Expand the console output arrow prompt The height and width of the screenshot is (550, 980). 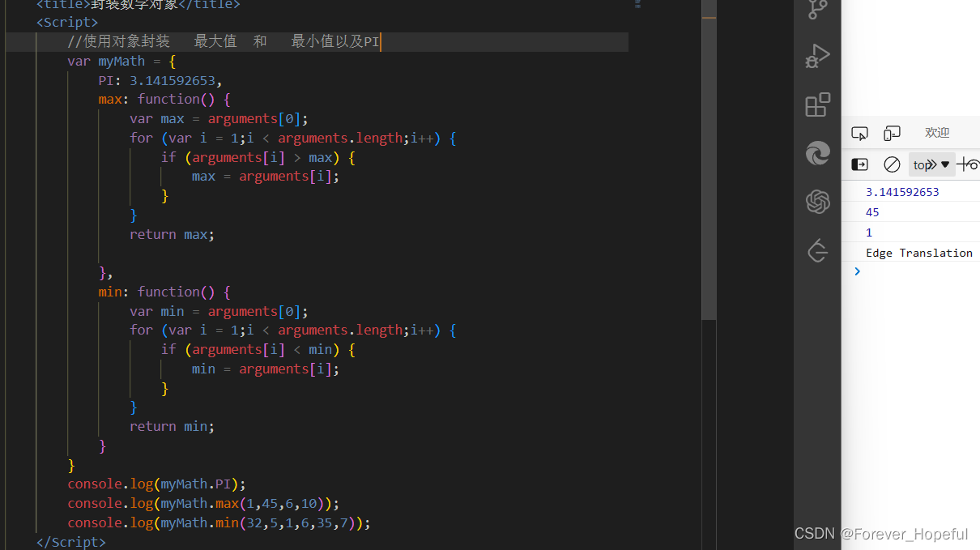pos(857,271)
